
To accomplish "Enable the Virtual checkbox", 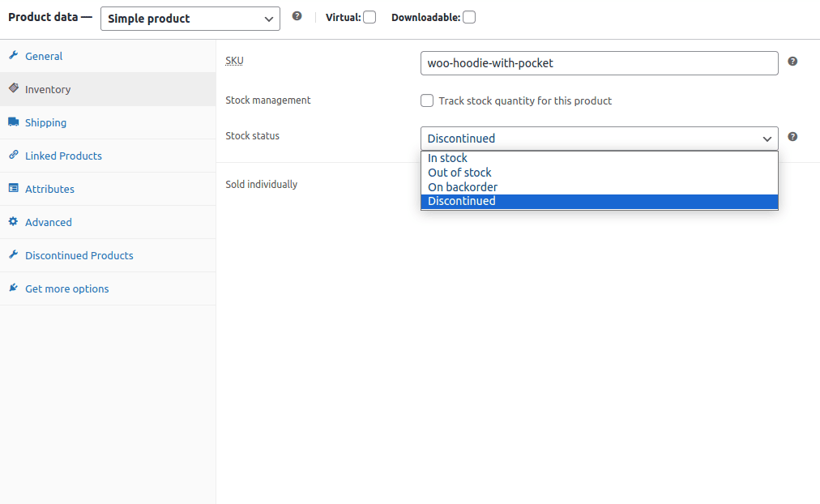I will pyautogui.click(x=369, y=17).
